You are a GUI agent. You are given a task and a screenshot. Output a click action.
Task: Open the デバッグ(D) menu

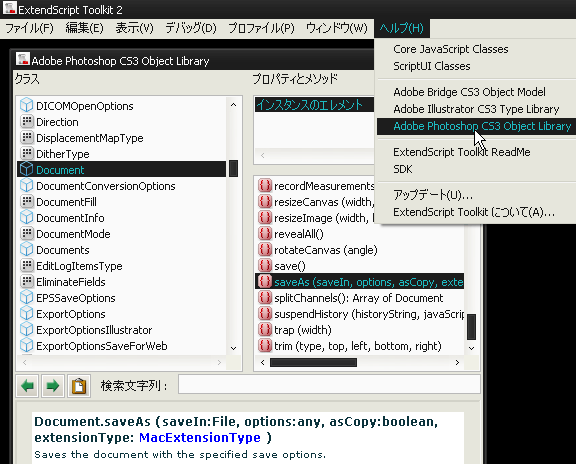[x=191, y=28]
